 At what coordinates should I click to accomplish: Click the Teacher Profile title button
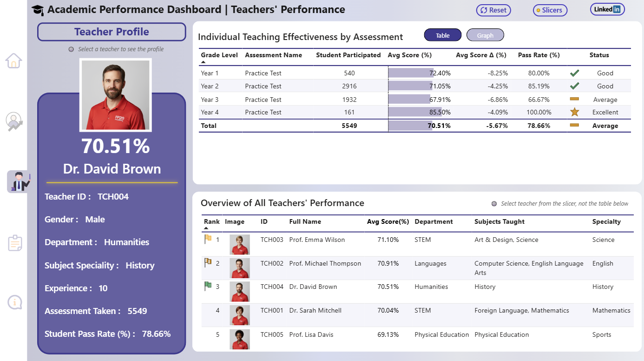pyautogui.click(x=112, y=32)
